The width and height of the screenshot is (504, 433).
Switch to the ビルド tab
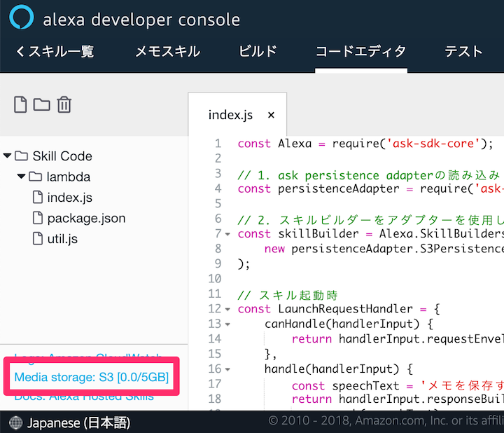258,51
